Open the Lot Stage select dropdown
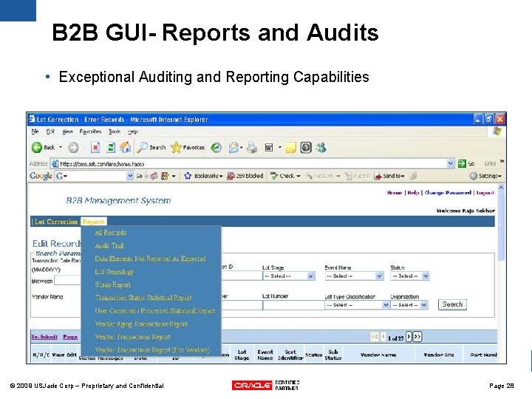The image size is (532, 399). (289, 276)
